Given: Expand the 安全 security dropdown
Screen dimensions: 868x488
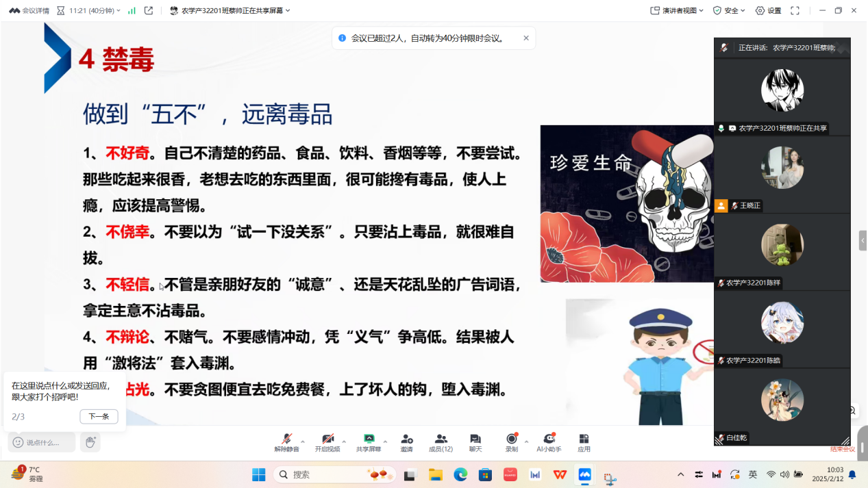Looking at the screenshot, I should (730, 10).
